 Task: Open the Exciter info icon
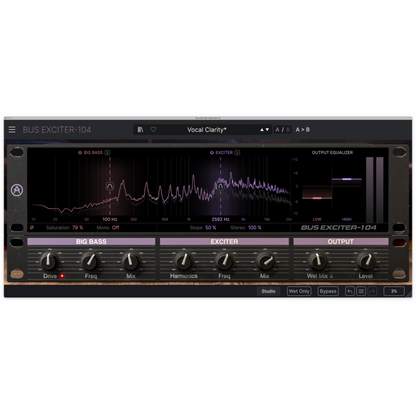(237, 152)
